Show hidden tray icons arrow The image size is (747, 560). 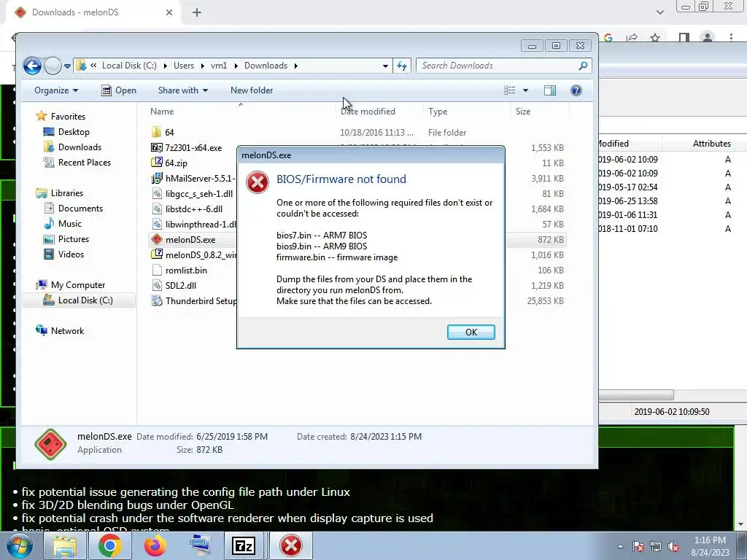pos(620,546)
